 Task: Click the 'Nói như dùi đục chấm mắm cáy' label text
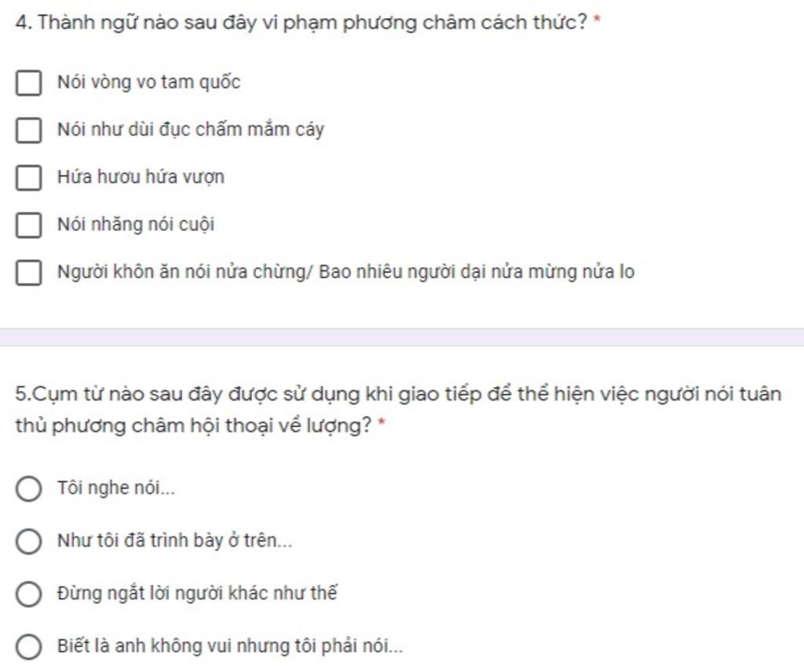point(191,130)
